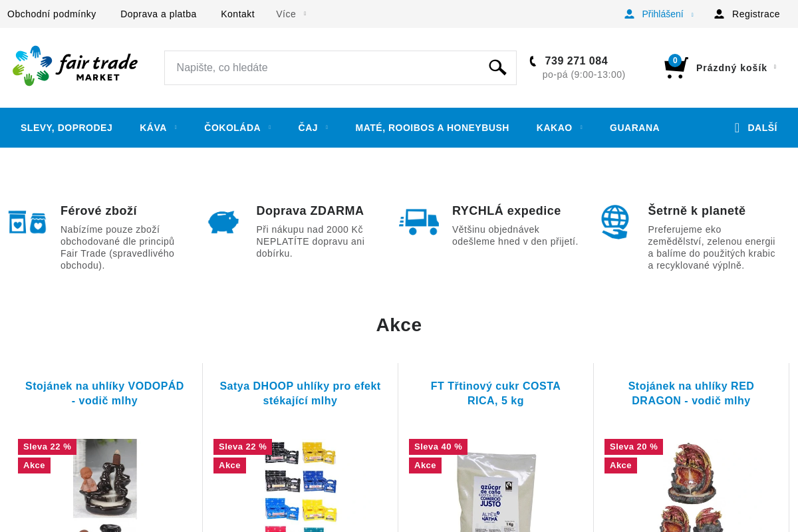Click the fair goods jars icon
This screenshot has width=798, height=532.
(27, 222)
